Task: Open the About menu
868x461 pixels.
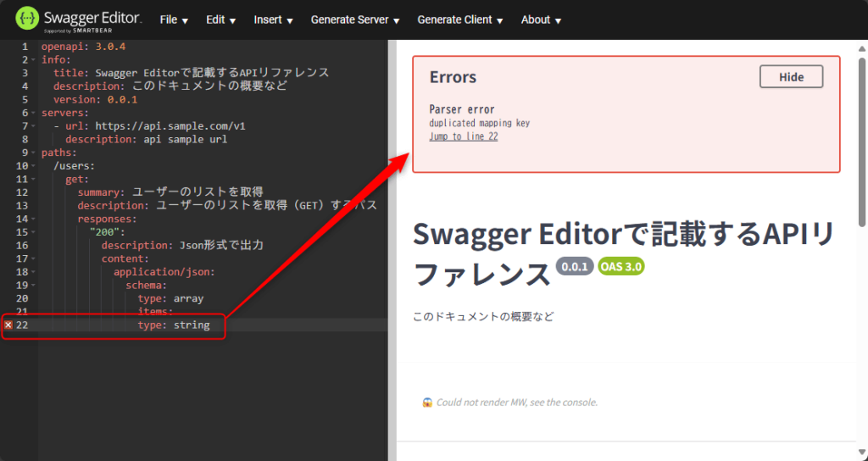Action: tap(541, 20)
